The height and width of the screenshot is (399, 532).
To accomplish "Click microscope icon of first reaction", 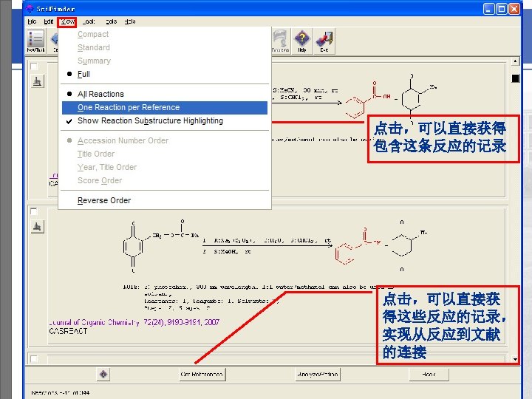I will 38,81.
